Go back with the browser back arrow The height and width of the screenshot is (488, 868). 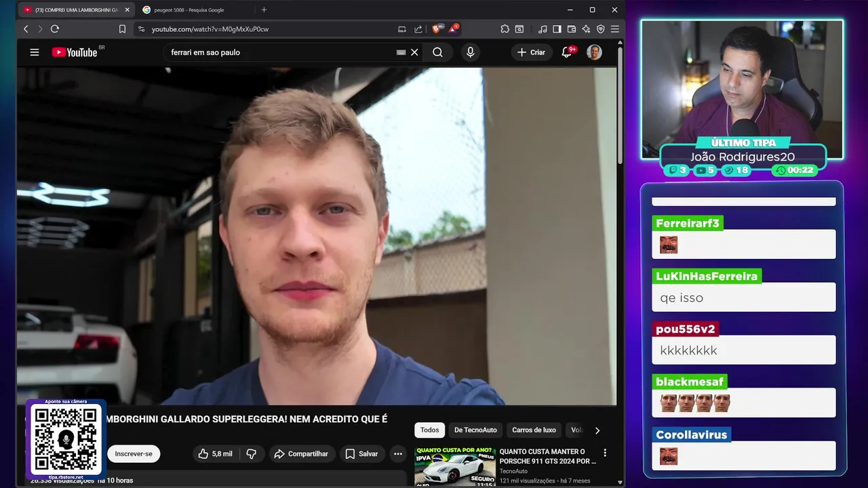coord(26,29)
